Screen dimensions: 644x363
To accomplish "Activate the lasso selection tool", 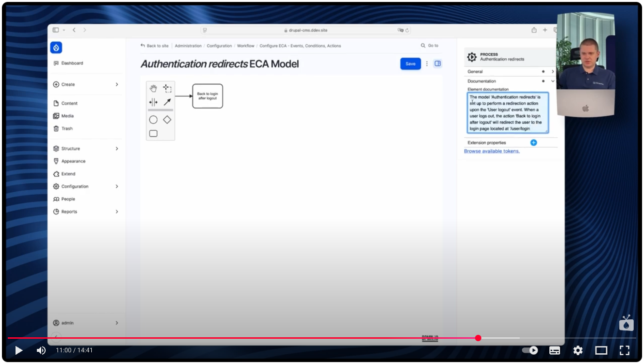I will click(167, 88).
